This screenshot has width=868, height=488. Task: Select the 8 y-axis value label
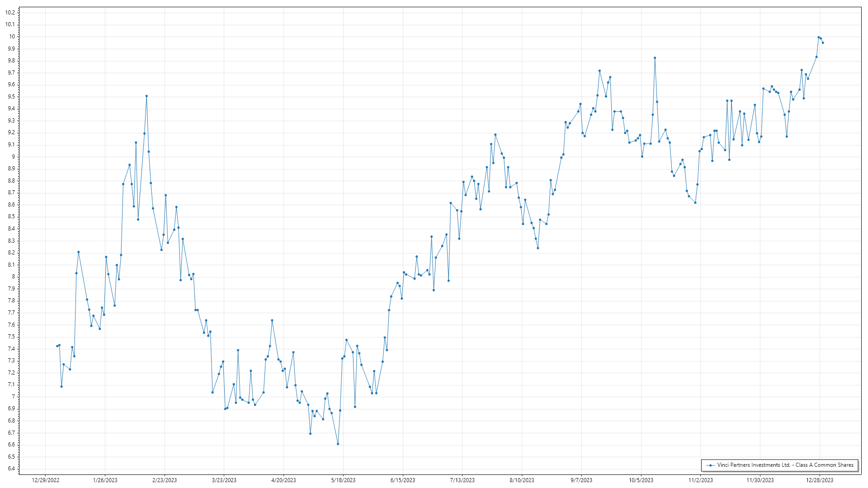pyautogui.click(x=13, y=277)
